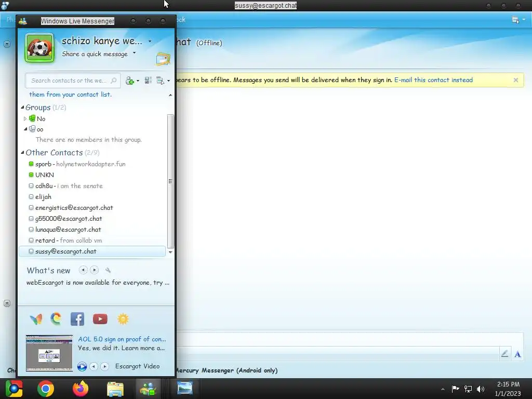Click the contact list scroll up arrow

point(170,96)
